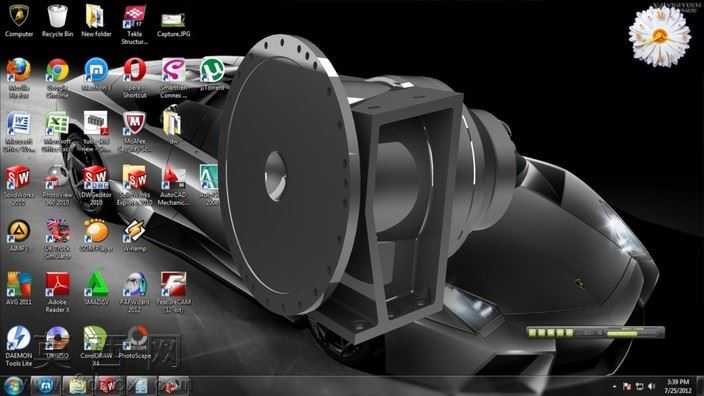This screenshot has height=396, width=704.
Task: Select the green uTorrent shortcut
Action: click(x=212, y=74)
